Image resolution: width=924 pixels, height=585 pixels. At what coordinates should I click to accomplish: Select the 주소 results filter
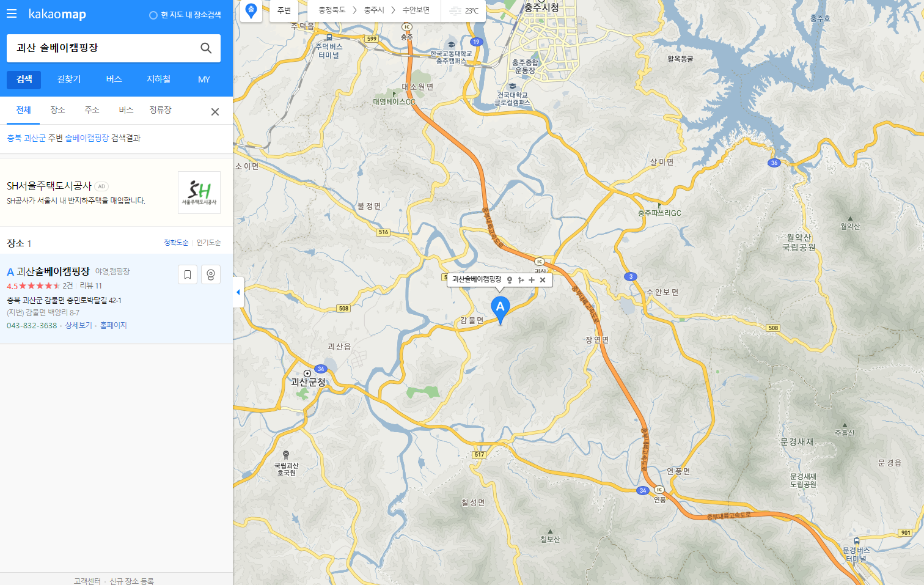[92, 110]
